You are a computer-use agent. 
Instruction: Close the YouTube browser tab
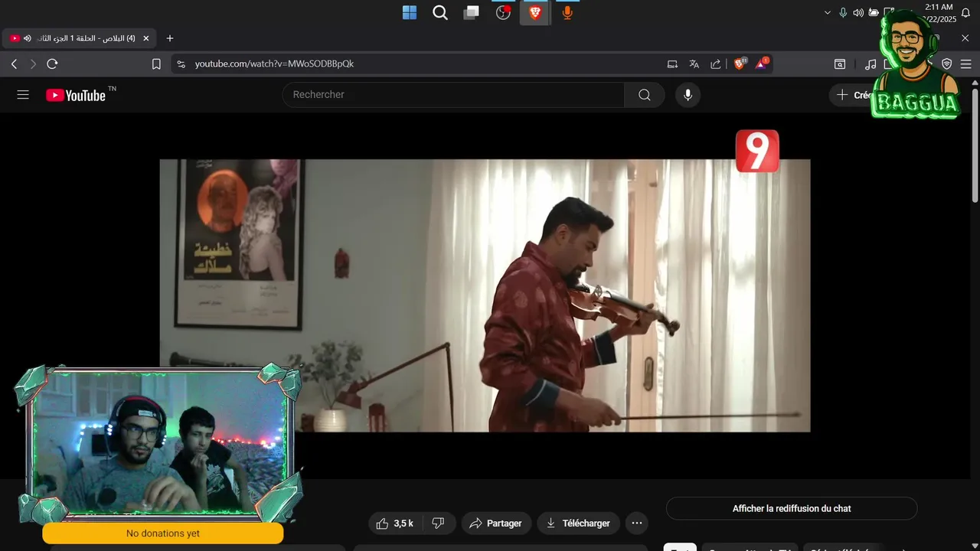(x=145, y=38)
